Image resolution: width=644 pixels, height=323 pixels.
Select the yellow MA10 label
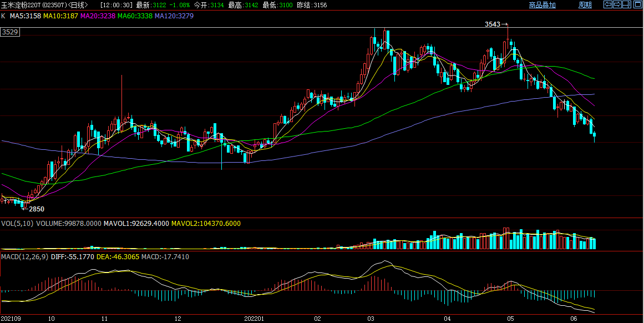coord(60,16)
